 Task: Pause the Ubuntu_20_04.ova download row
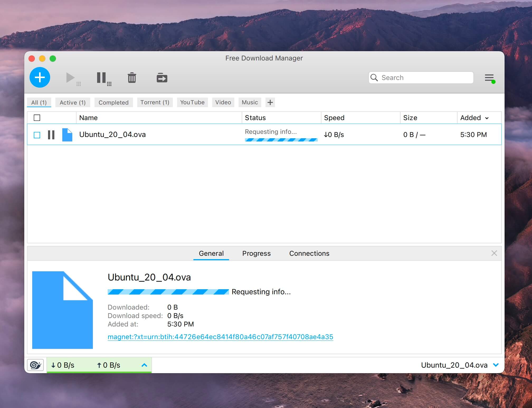51,135
